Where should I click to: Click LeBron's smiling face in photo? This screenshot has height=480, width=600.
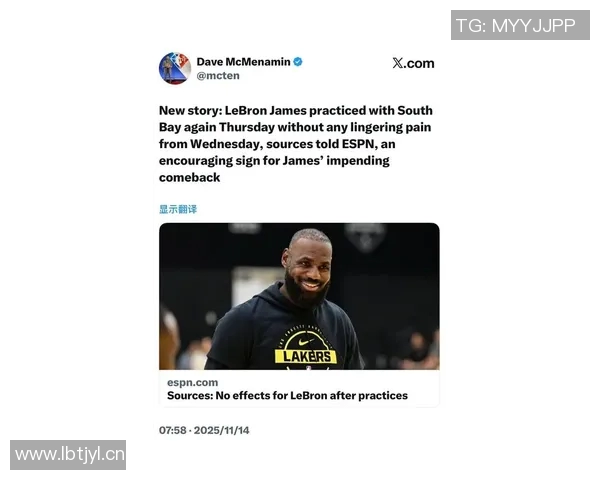point(310,268)
